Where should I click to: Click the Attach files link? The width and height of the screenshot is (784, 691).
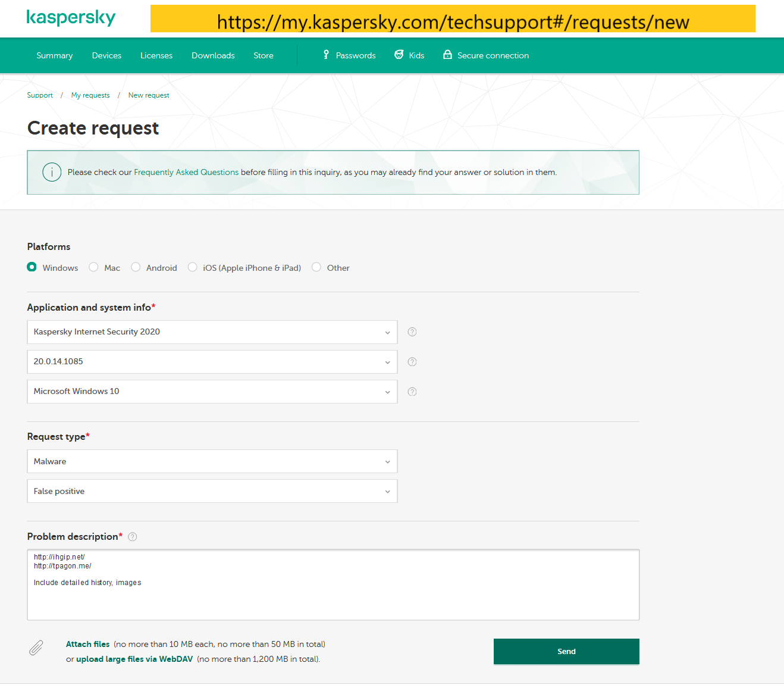pos(88,644)
